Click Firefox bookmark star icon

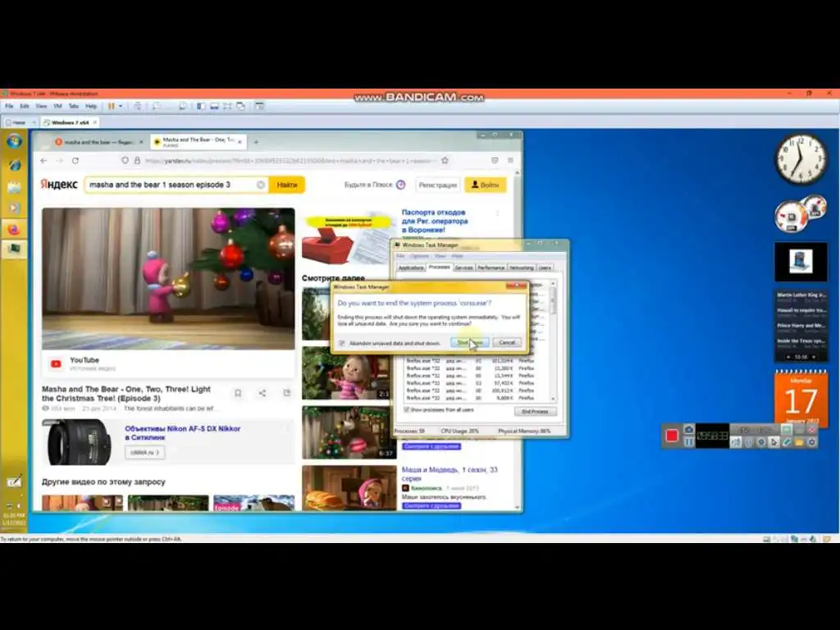tap(445, 160)
